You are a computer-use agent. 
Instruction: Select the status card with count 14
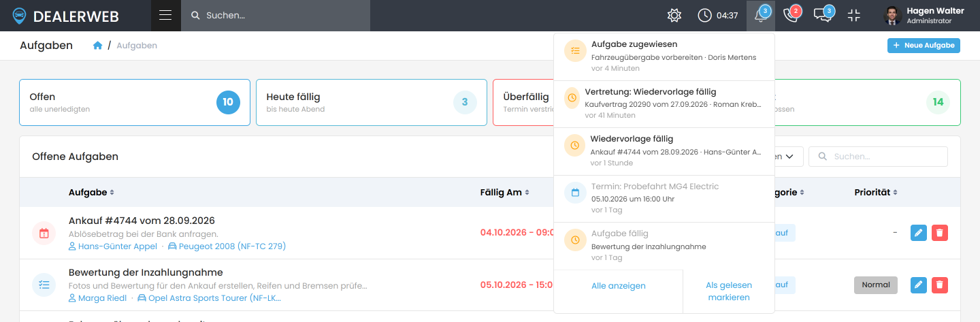[868, 103]
